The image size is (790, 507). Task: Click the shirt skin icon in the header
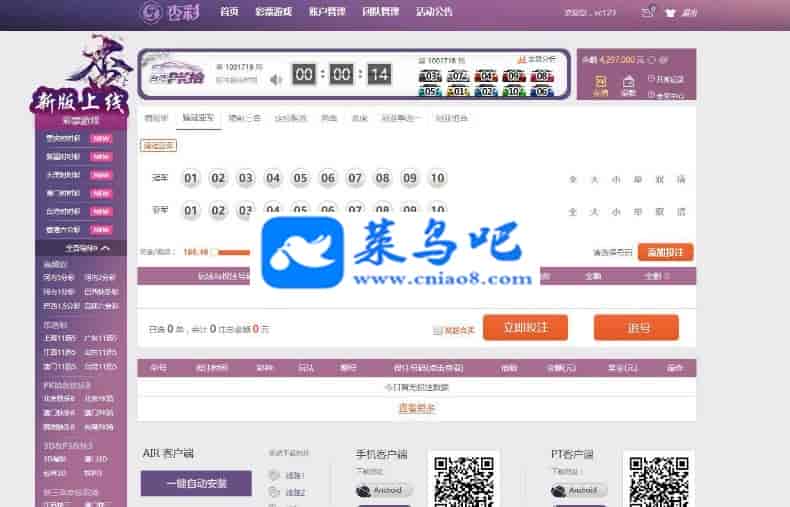pyautogui.click(x=670, y=13)
